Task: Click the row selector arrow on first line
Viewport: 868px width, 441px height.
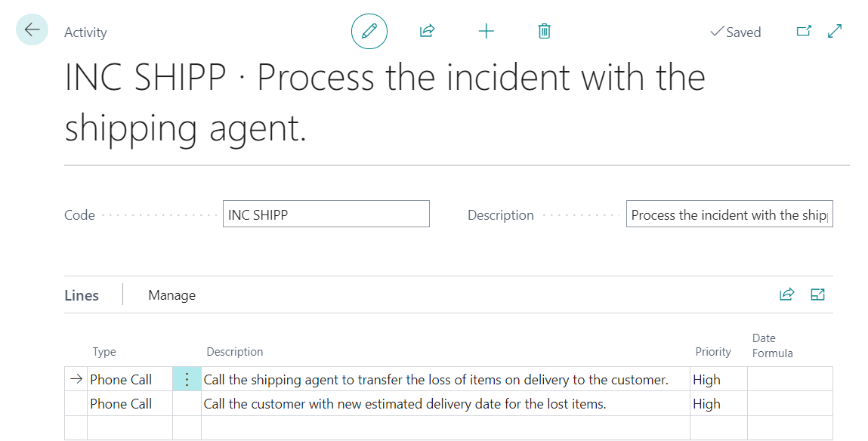Action: coord(74,379)
